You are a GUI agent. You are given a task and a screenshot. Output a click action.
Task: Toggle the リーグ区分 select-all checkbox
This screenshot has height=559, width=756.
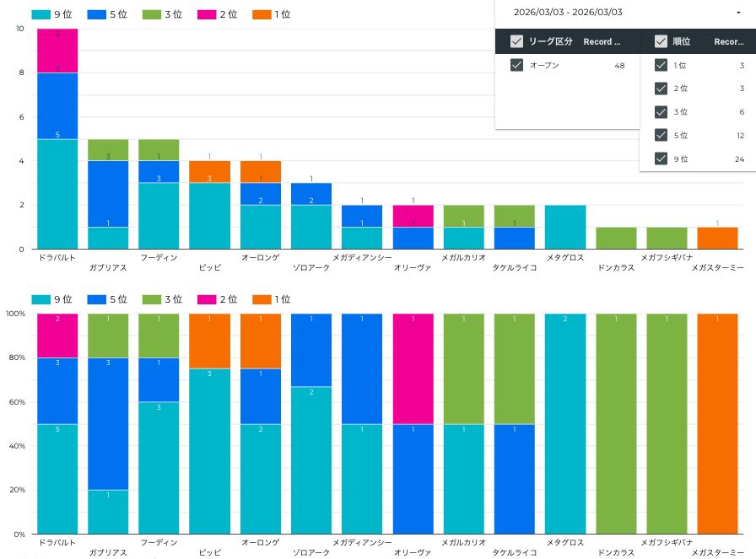(517, 41)
